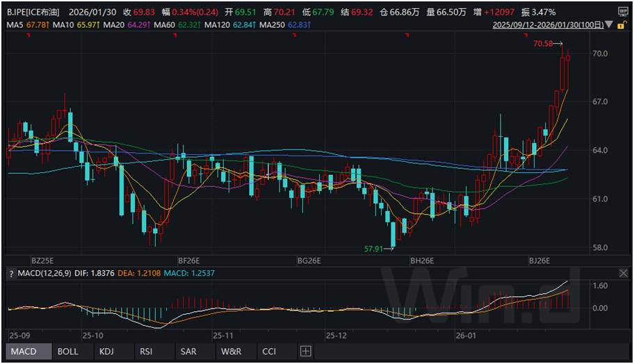This screenshot has width=634, height=364.
Task: Click the 结 69.32 settlement value
Action: pos(357,12)
